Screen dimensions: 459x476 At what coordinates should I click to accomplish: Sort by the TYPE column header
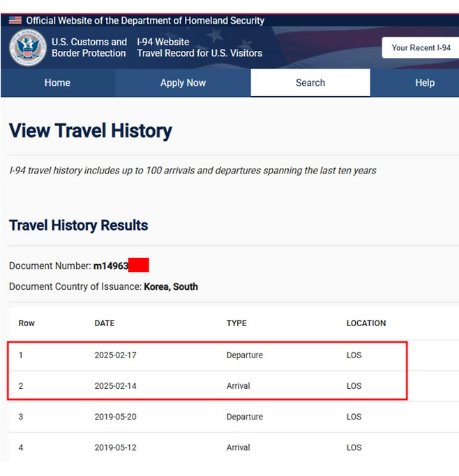[x=236, y=323]
